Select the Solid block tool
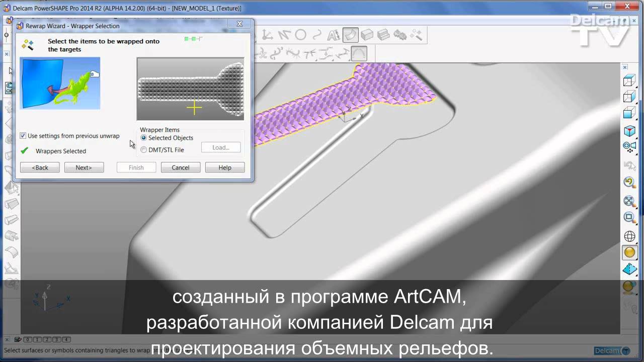The image size is (644, 362). click(x=367, y=35)
